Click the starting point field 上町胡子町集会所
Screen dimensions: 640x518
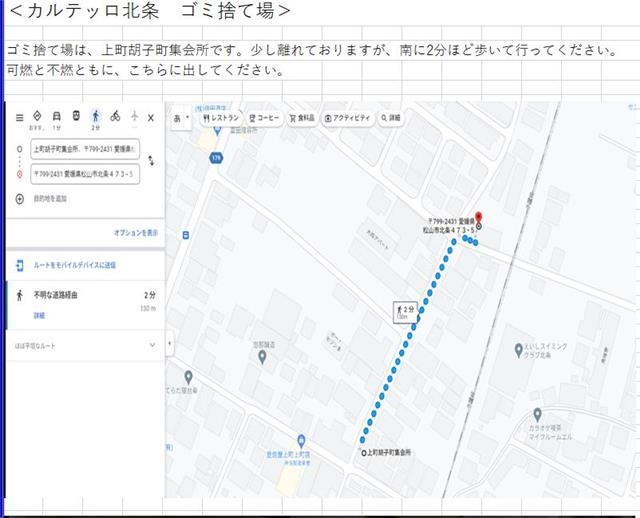pyautogui.click(x=85, y=149)
